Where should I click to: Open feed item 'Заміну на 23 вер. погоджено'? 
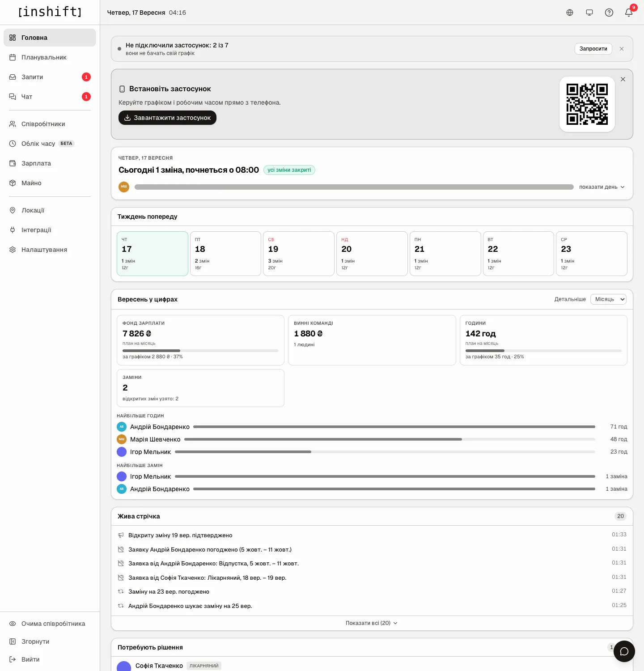(372, 591)
